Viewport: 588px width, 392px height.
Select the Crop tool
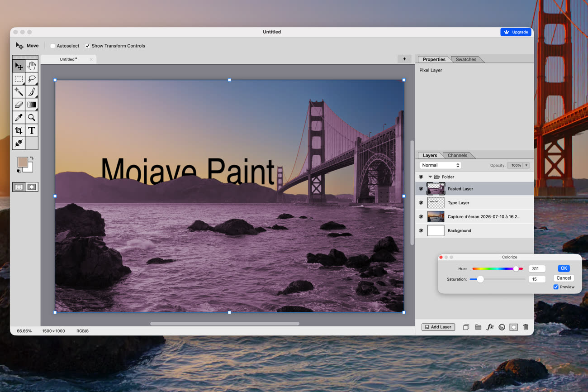[19, 131]
